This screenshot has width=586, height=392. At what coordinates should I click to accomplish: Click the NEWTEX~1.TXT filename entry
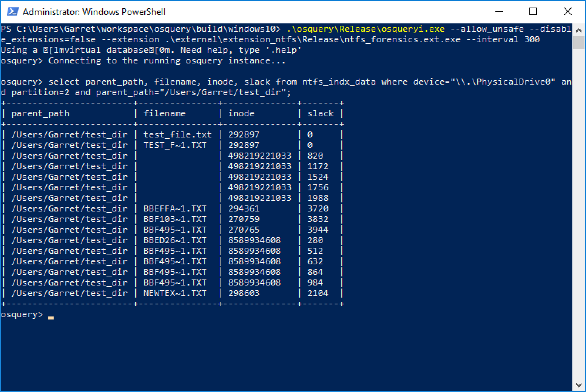pos(175,293)
